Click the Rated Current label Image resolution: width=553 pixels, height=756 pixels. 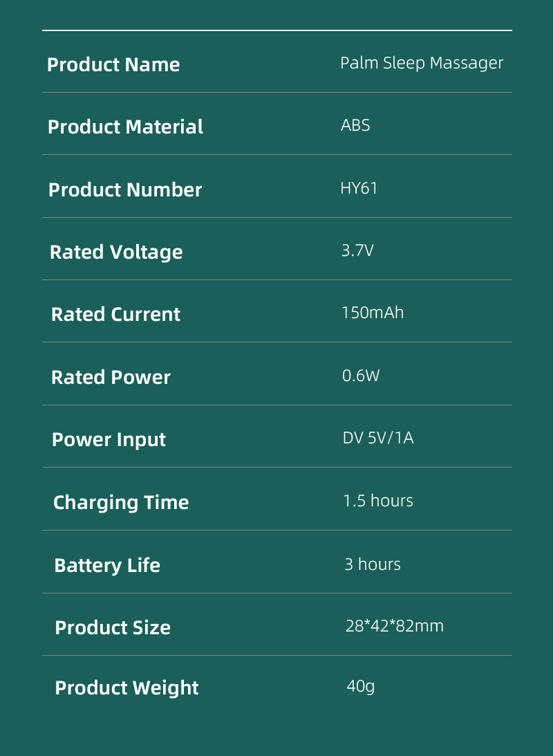point(115,314)
